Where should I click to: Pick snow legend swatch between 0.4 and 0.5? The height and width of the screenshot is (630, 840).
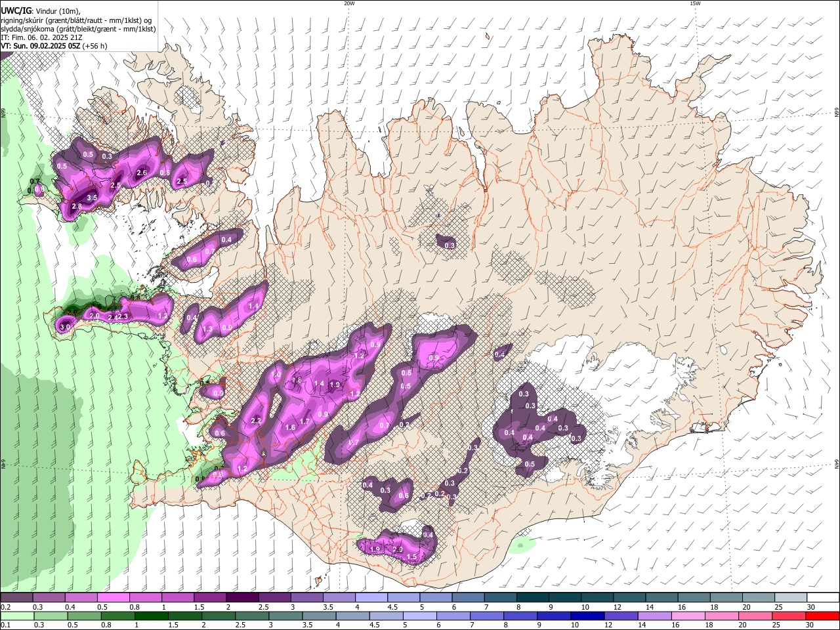coord(81,598)
